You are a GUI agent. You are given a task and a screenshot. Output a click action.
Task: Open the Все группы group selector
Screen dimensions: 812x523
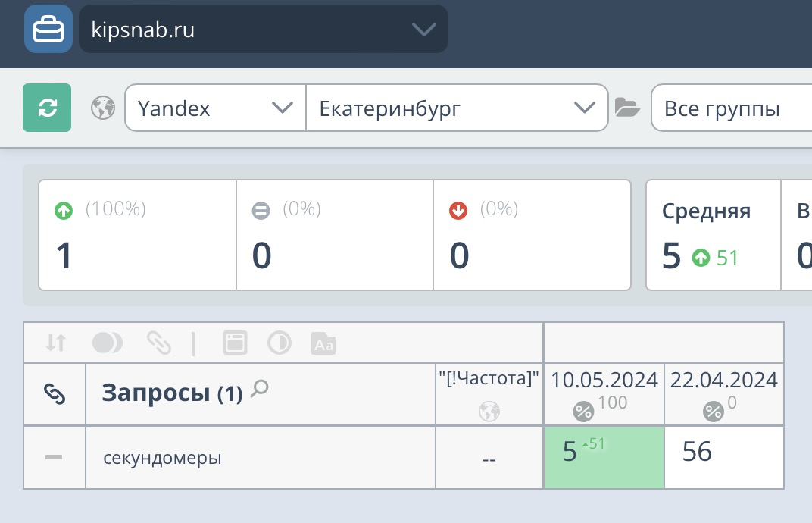(x=730, y=108)
